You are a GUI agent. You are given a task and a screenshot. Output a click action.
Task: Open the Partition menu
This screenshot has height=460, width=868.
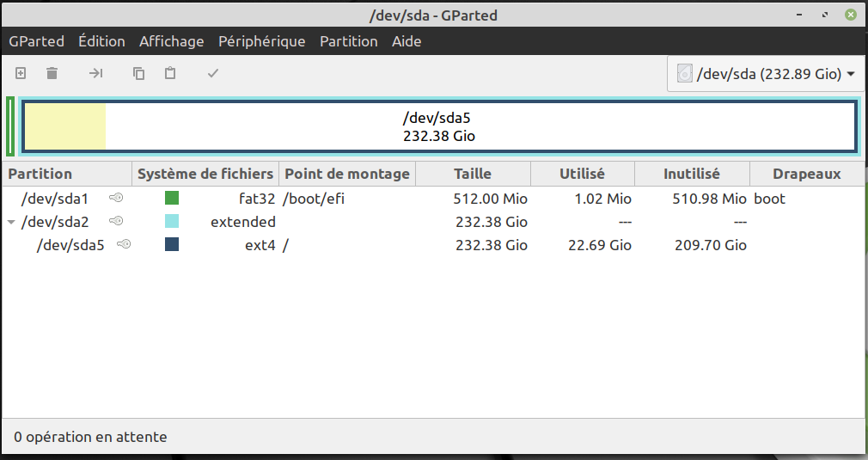348,41
